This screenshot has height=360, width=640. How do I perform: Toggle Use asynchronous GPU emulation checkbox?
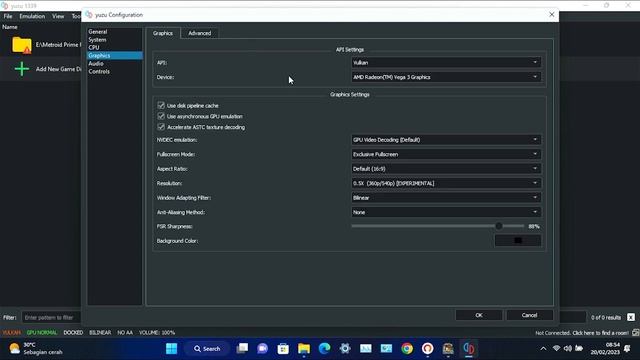tap(161, 116)
